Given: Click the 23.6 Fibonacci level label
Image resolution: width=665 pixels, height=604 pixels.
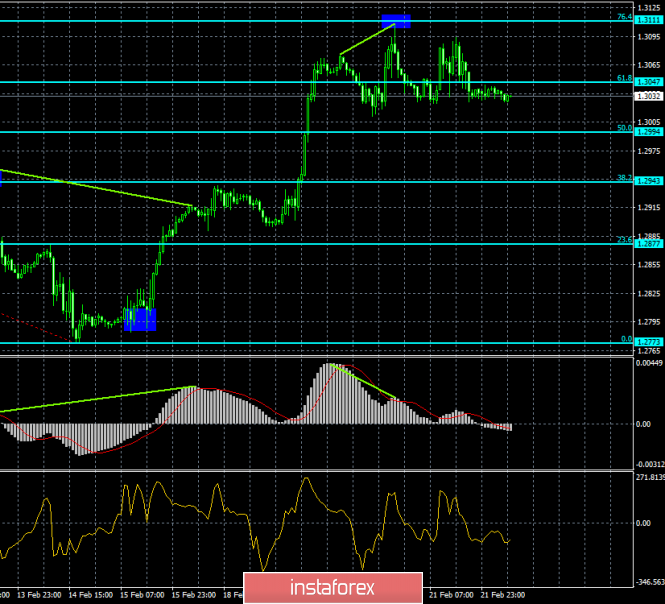Looking at the screenshot, I should pos(624,240).
